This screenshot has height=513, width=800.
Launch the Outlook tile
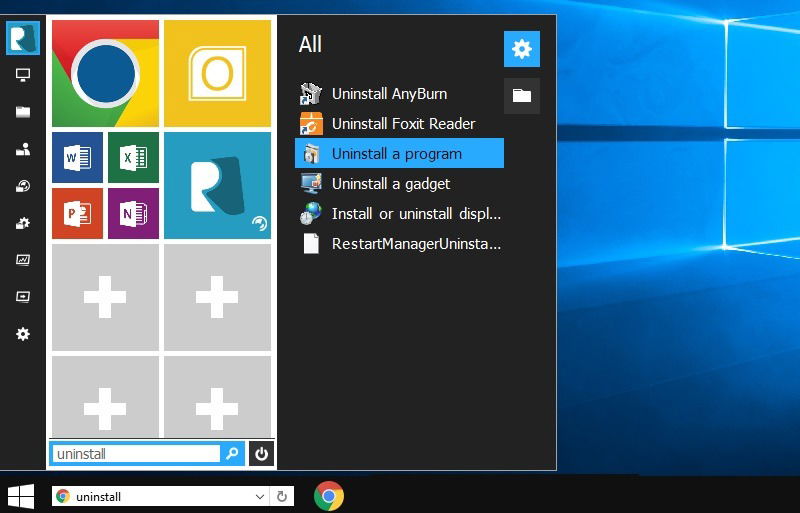217,74
